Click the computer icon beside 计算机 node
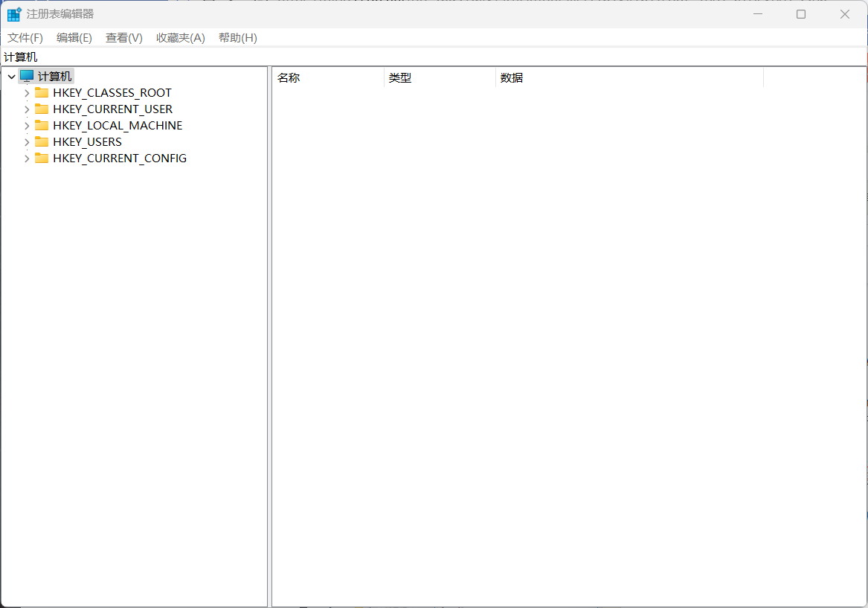868x608 pixels. coord(27,76)
